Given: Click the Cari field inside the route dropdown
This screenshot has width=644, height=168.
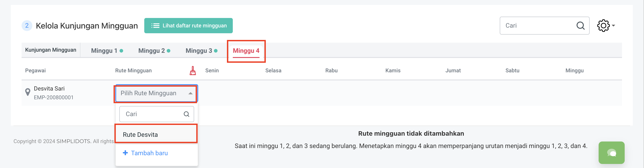Looking at the screenshot, I should pos(153,114).
